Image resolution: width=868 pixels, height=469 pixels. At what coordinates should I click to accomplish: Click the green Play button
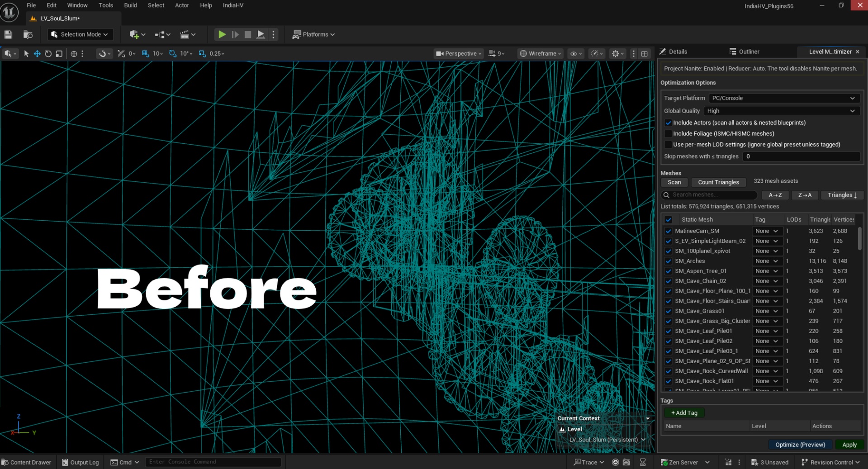[222, 34]
